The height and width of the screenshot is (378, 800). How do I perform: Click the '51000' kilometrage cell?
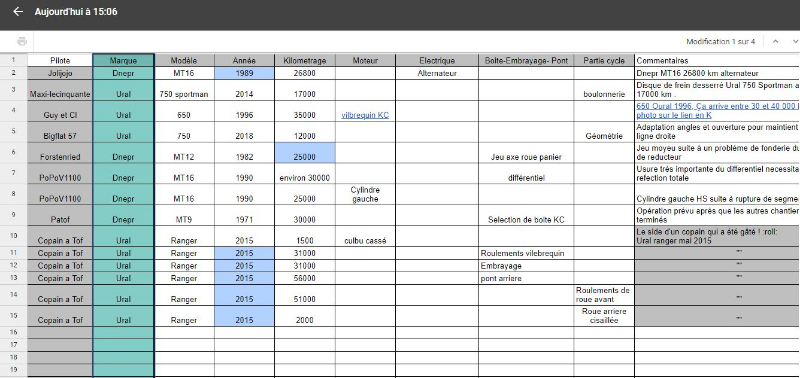click(305, 295)
